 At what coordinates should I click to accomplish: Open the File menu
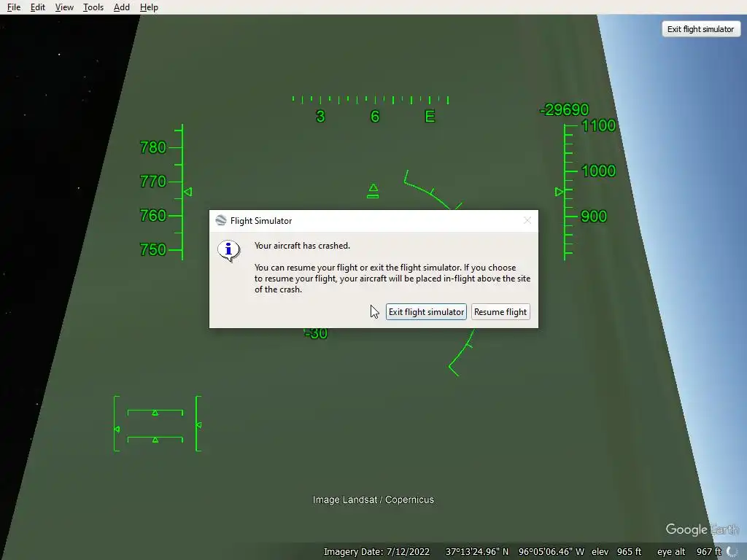(13, 7)
